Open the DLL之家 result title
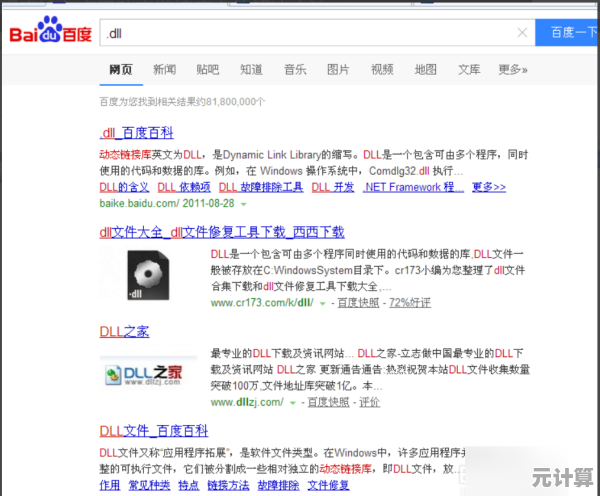Image resolution: width=600 pixels, height=496 pixels. 124,332
